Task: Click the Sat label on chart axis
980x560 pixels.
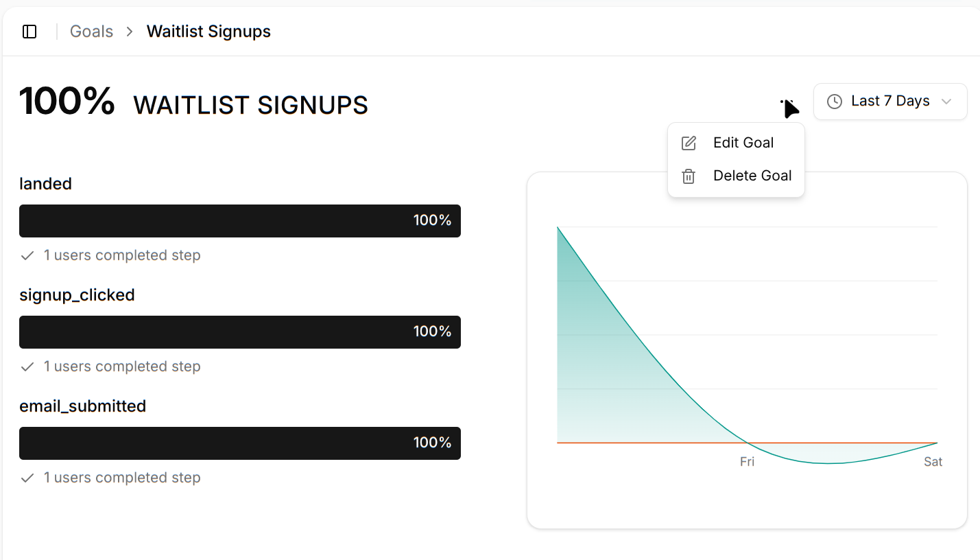Action: 933,462
